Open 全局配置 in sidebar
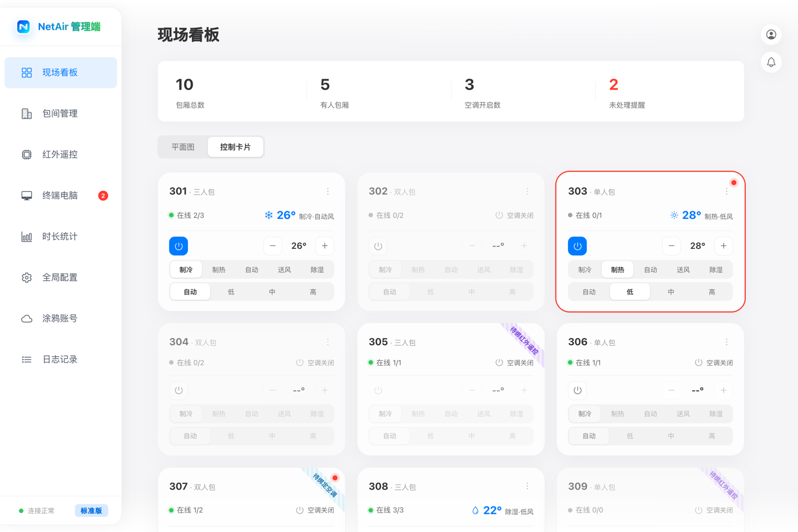This screenshot has width=798, height=532. click(61, 278)
